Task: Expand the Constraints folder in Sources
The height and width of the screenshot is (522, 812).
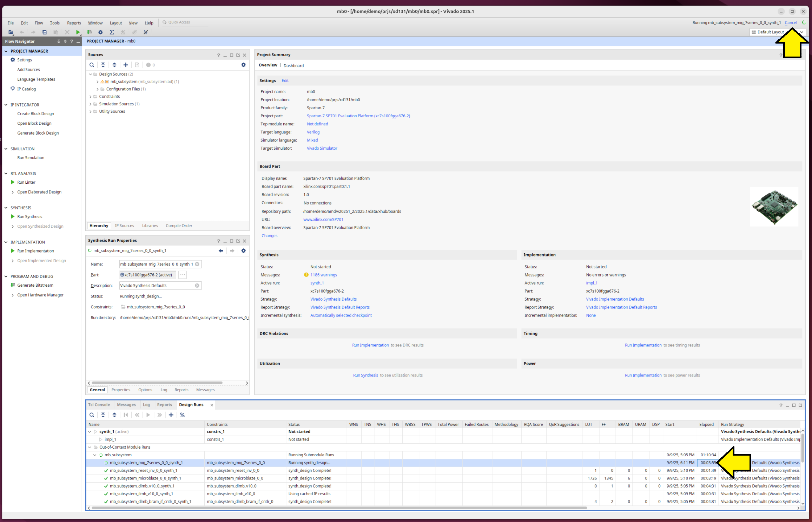Action: [91, 97]
